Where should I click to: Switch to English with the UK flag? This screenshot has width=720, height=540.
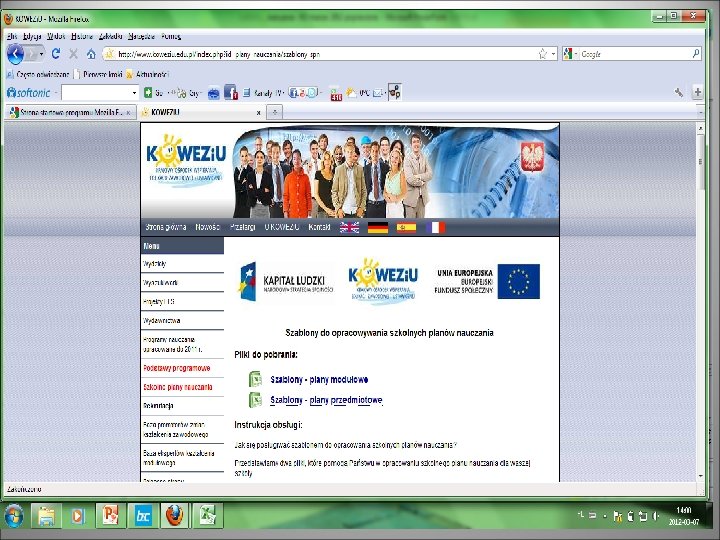point(349,227)
